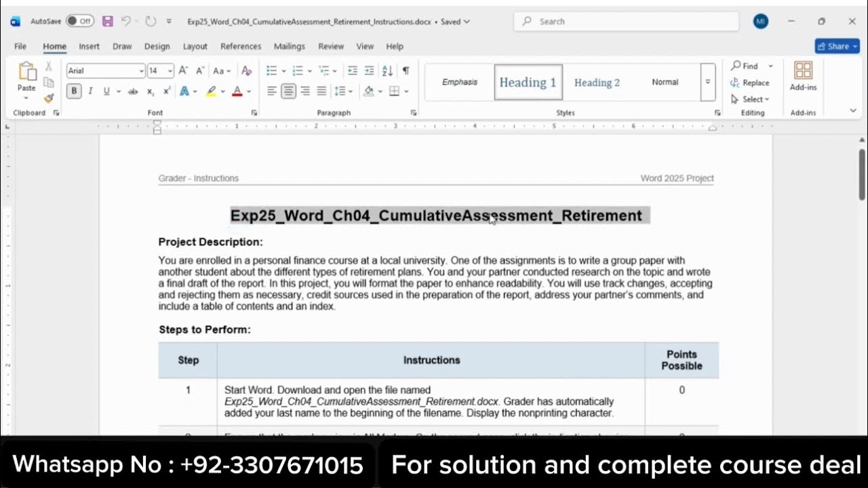Undo the last action
The width and height of the screenshot is (868, 488).
point(125,21)
